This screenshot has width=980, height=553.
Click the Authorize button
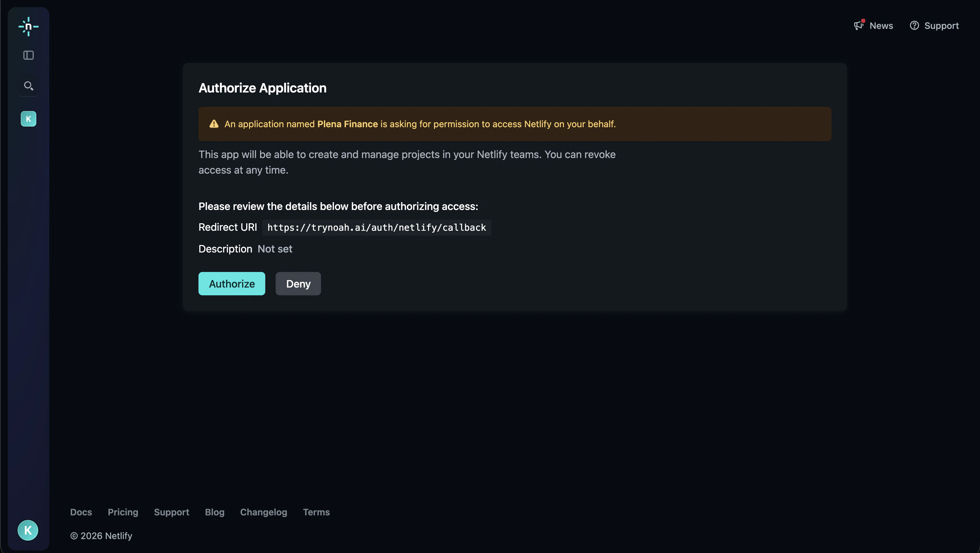click(231, 284)
